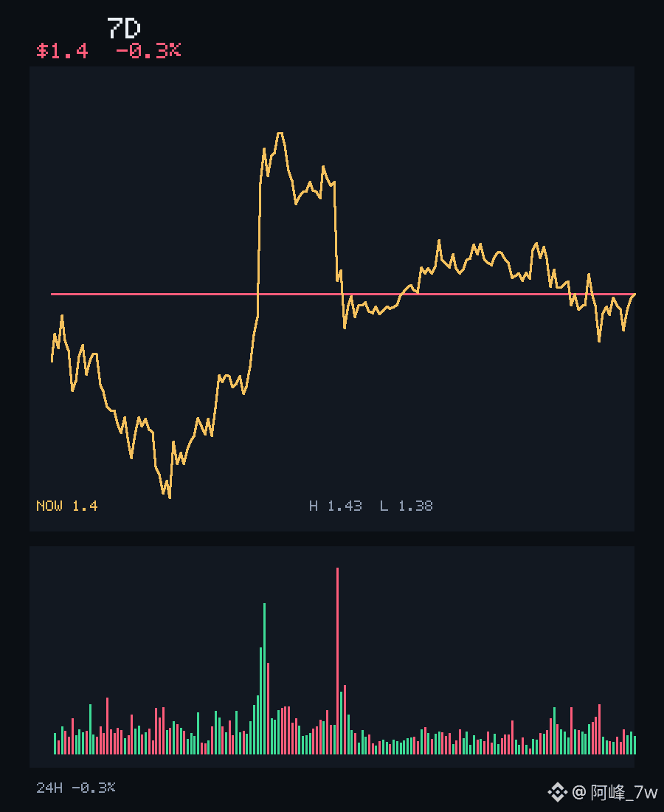This screenshot has height=812, width=664.
Task: Click the red horizontal reference line
Action: click(x=342, y=294)
